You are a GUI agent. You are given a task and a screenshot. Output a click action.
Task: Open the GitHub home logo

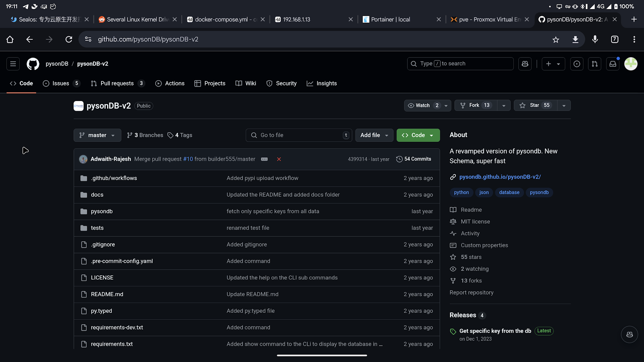tap(33, 64)
